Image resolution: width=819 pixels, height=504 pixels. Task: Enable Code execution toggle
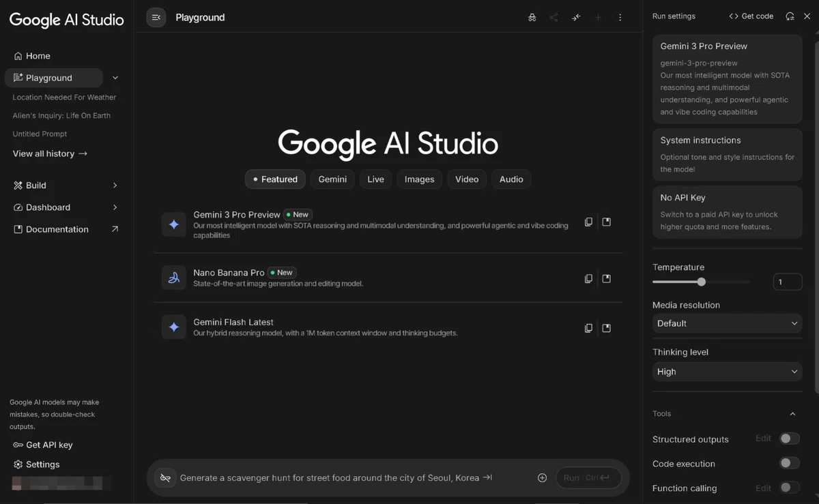point(790,463)
